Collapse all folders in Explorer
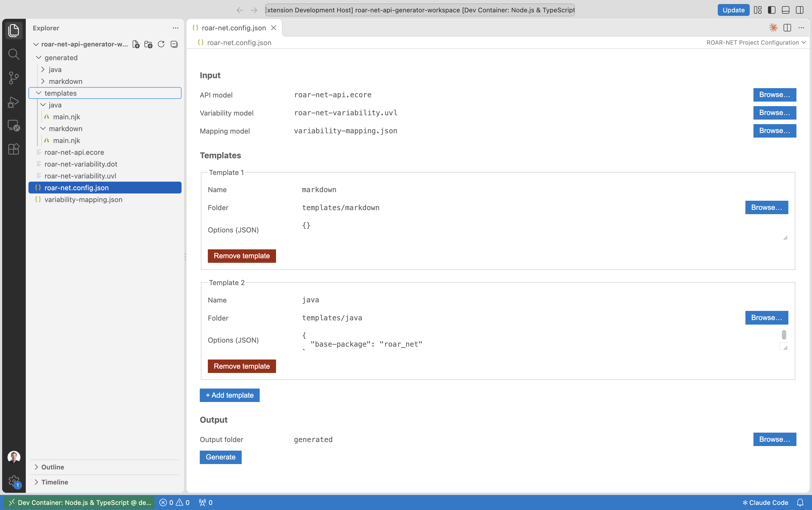812x510 pixels. coord(174,44)
